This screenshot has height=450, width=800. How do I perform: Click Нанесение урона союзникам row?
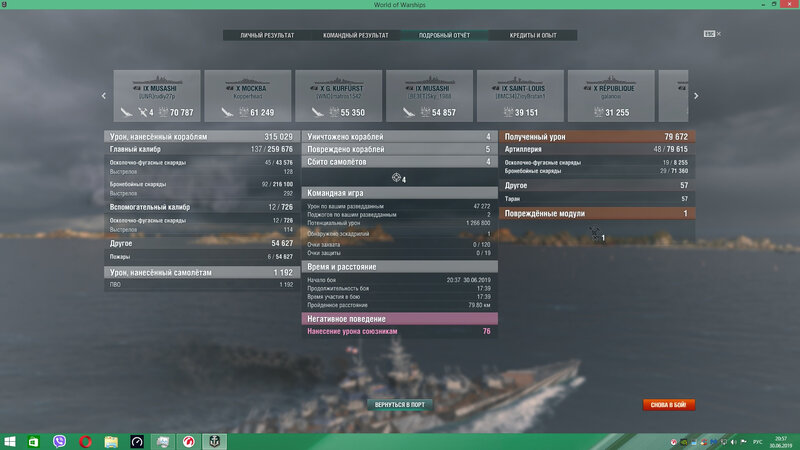click(399, 332)
